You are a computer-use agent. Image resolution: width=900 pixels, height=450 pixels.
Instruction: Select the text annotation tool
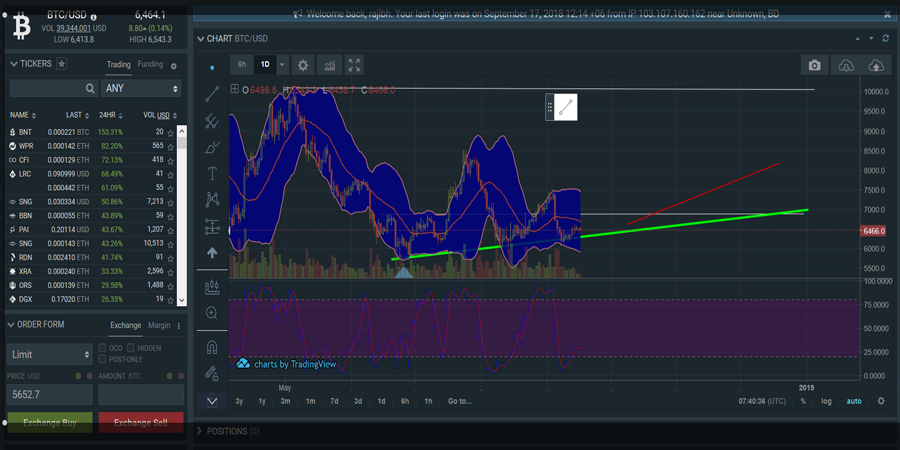(212, 173)
